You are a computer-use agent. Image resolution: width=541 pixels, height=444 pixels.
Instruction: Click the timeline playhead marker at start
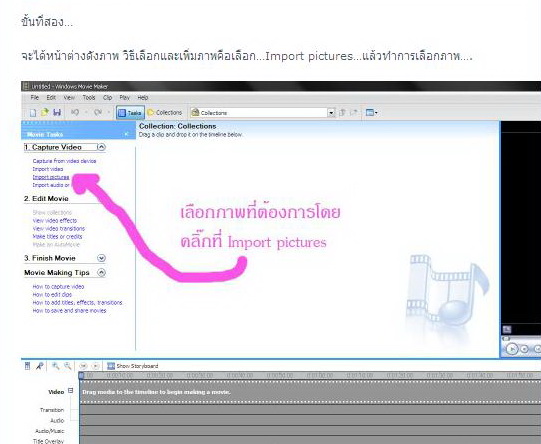click(81, 375)
